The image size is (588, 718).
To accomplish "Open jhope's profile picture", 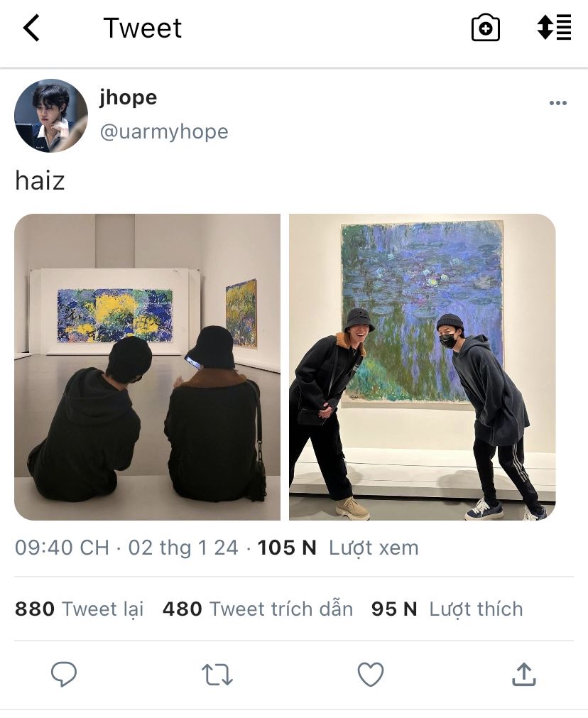I will point(51,115).
